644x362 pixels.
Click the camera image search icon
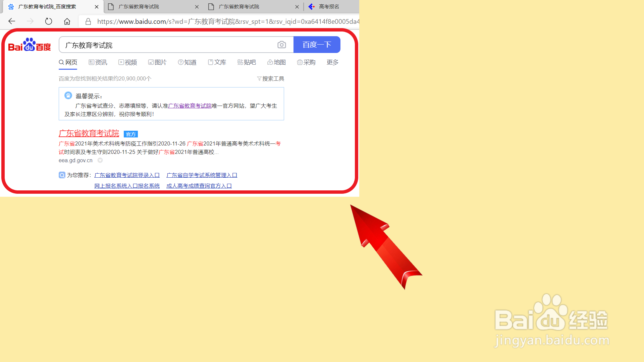tap(282, 45)
